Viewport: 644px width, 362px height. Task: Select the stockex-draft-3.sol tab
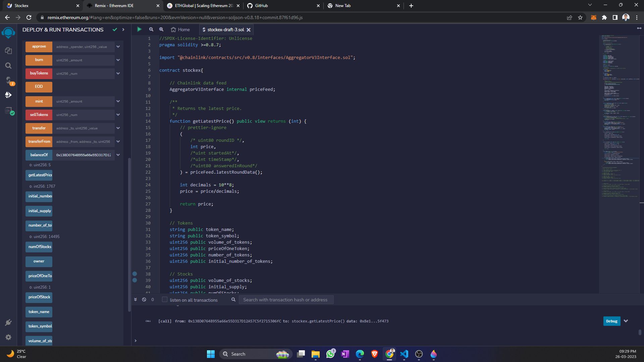tap(225, 29)
